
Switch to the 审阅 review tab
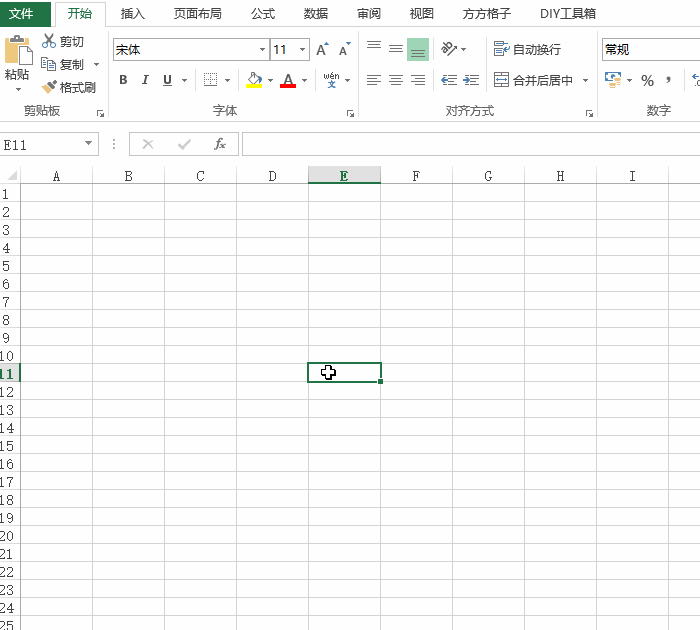pos(369,13)
